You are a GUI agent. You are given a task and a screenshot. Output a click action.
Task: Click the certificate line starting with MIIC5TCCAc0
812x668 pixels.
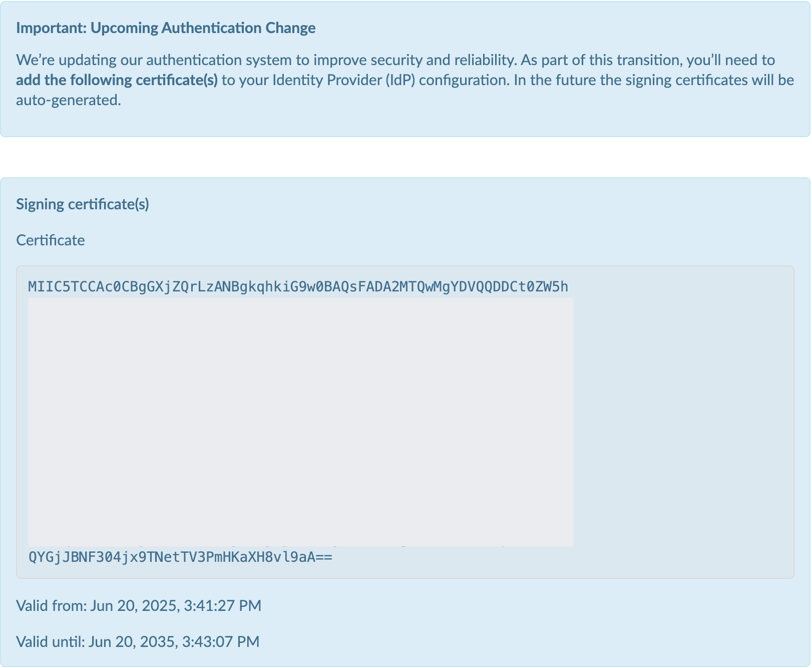(298, 287)
